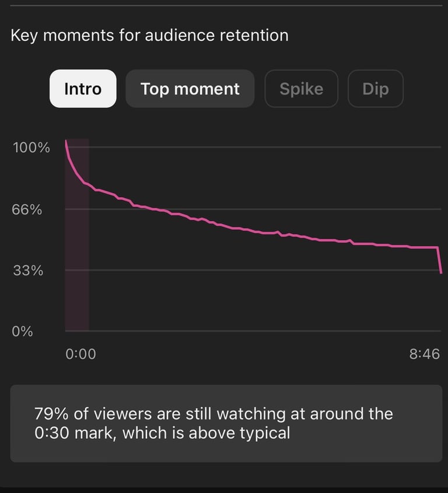The height and width of the screenshot is (493, 448).
Task: Select the Intro tab
Action: 83,89
